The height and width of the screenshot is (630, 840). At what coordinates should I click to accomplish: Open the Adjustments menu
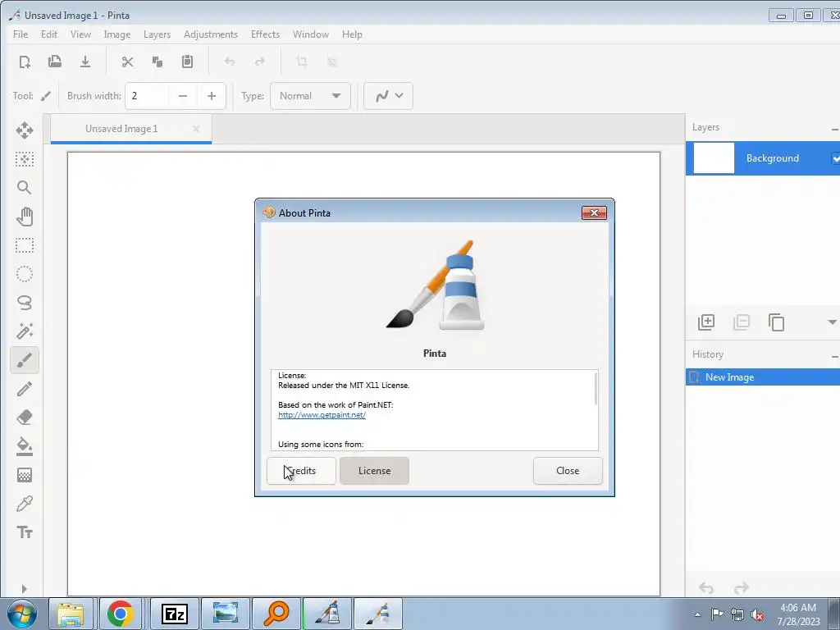click(x=211, y=34)
